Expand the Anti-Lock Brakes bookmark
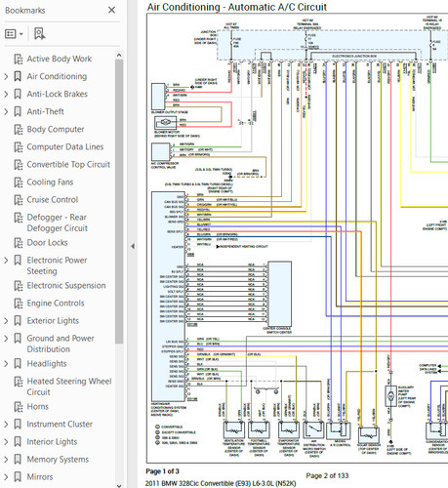 click(x=6, y=94)
